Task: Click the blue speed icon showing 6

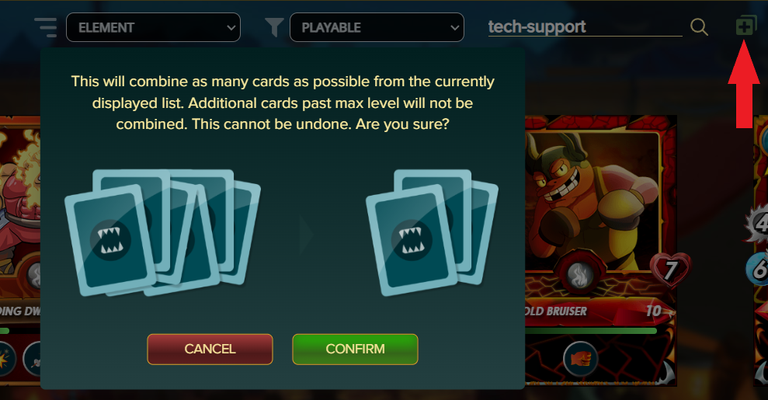Action: [757, 269]
